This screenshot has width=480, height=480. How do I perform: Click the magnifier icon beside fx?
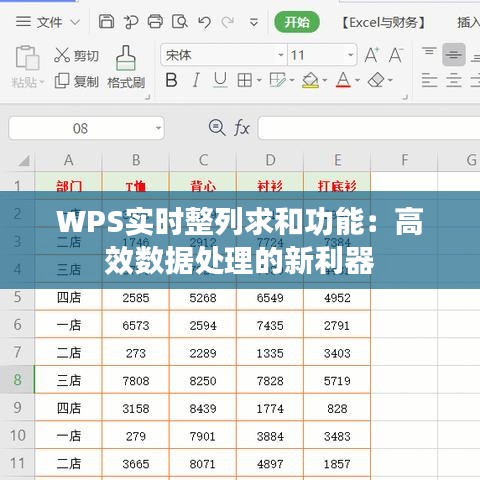pos(217,128)
